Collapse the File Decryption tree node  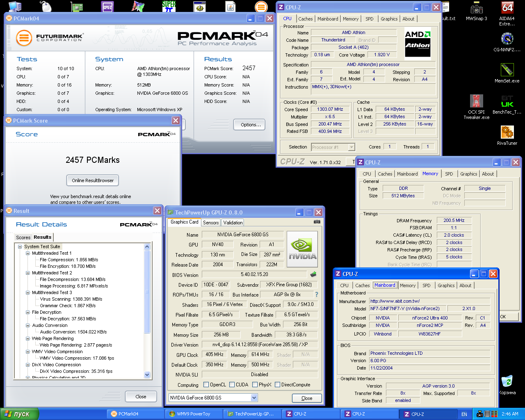[28, 312]
